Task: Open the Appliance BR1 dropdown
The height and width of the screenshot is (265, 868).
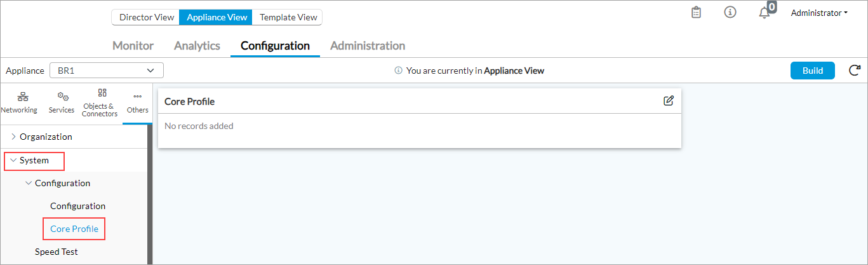Action: (x=106, y=71)
